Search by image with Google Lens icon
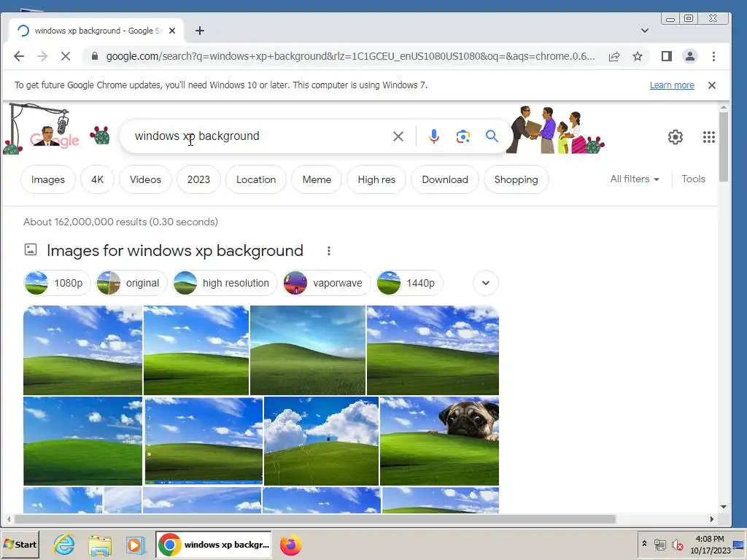 click(x=462, y=136)
